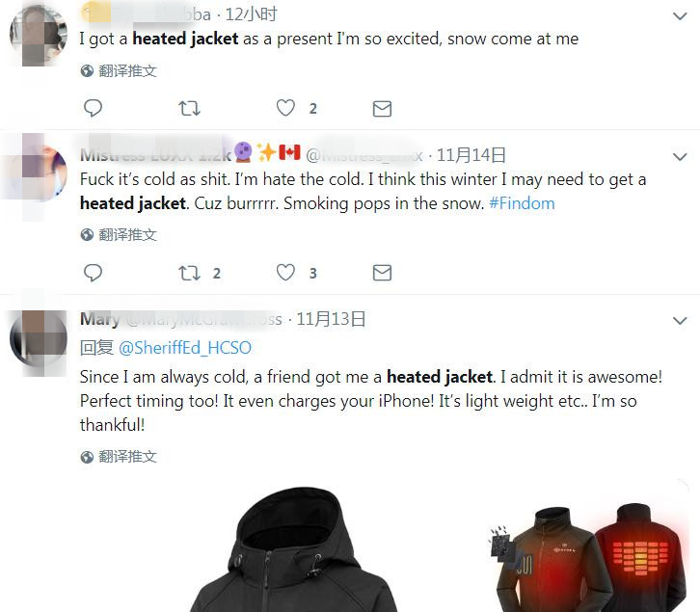The image size is (700, 612).
Task: Visit the @SheriffEd_HCSO profile link
Action: tap(185, 348)
